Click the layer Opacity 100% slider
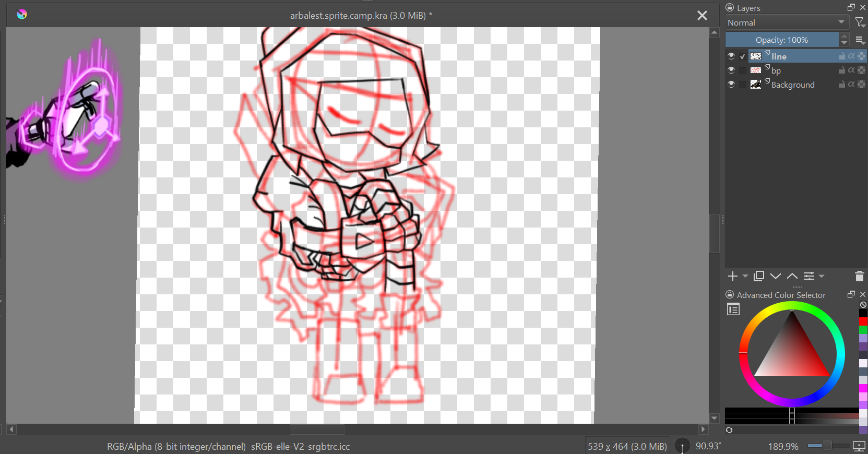Viewport: 868px width, 454px height. [782, 40]
